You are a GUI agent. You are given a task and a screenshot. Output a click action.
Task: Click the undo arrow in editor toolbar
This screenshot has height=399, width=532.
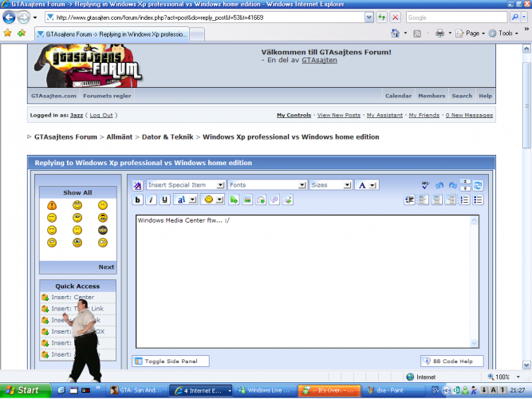click(439, 185)
